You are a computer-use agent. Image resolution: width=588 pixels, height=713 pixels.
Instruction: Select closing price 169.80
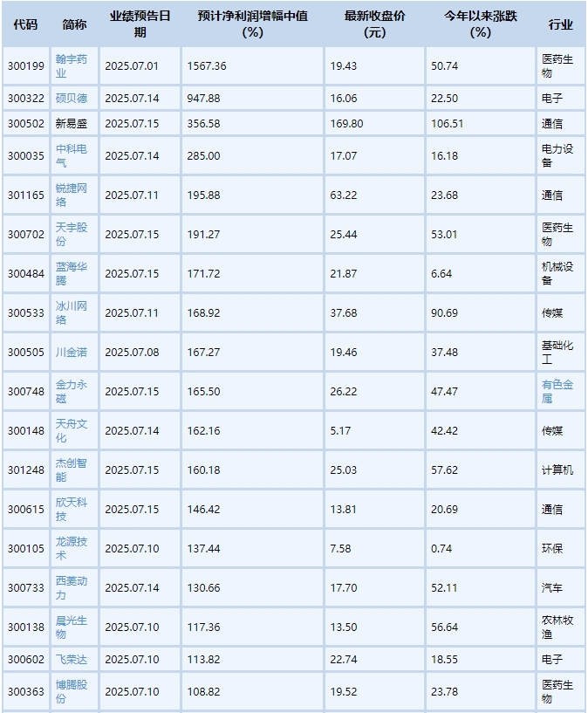(346, 124)
